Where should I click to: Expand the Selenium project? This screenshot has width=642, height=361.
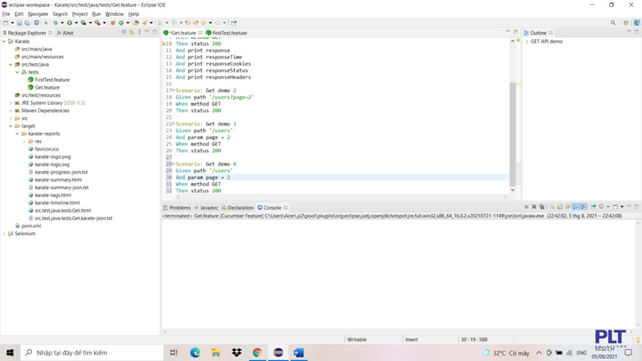tap(4, 234)
